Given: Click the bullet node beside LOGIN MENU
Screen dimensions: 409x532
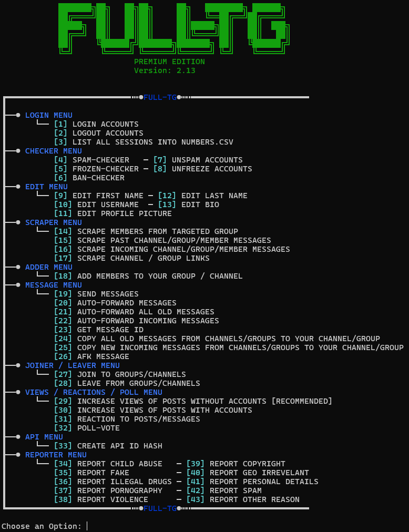Looking at the screenshot, I should [18, 115].
